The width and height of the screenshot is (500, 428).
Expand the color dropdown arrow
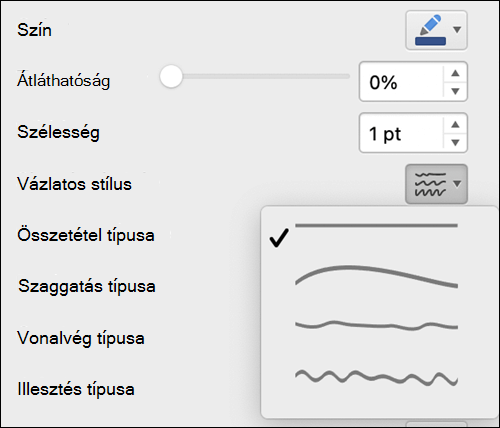point(457,30)
